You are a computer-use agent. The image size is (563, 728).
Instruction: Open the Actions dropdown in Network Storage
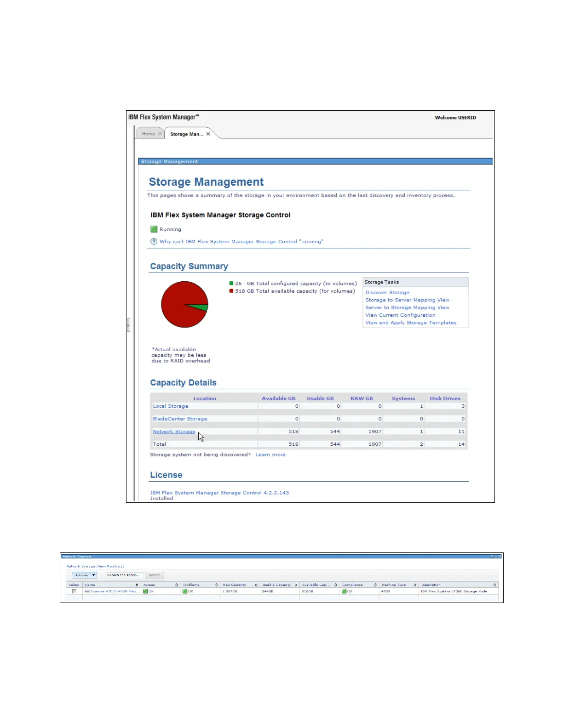(x=85, y=575)
